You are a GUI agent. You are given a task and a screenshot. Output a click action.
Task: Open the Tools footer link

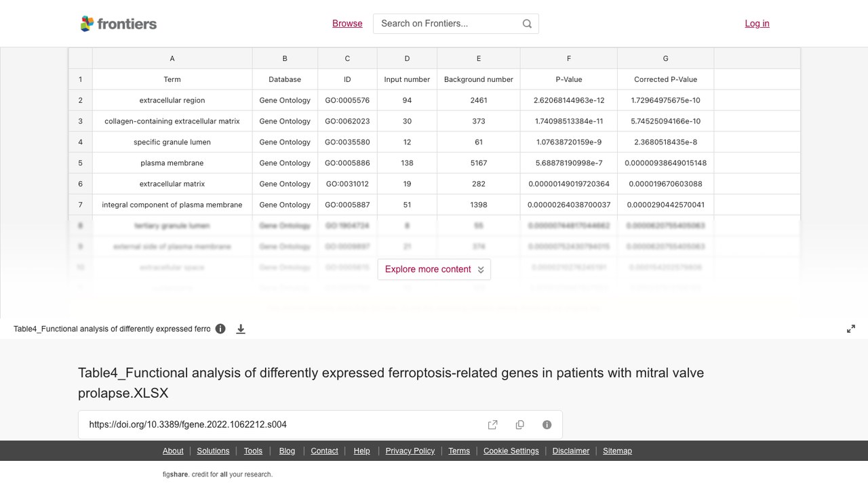click(253, 451)
